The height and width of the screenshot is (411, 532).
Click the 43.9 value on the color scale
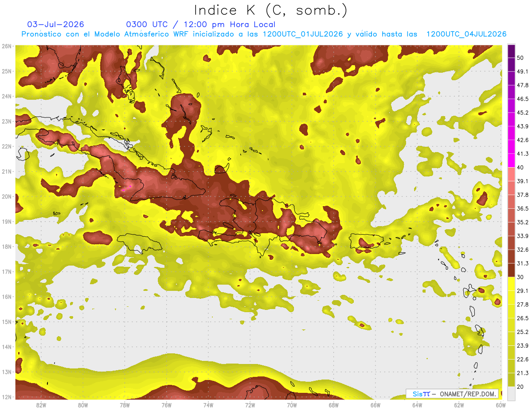[x=523, y=126]
